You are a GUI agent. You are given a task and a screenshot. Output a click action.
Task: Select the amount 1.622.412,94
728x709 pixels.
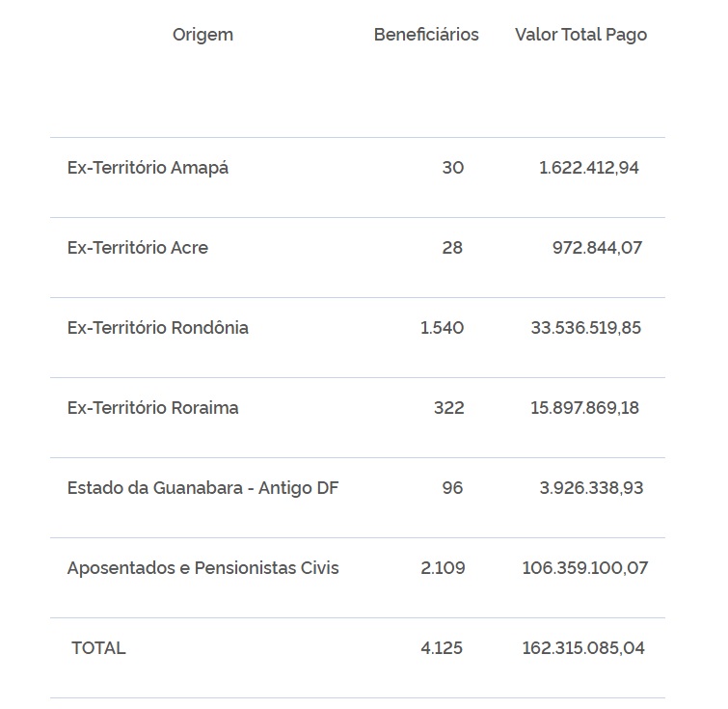click(588, 168)
